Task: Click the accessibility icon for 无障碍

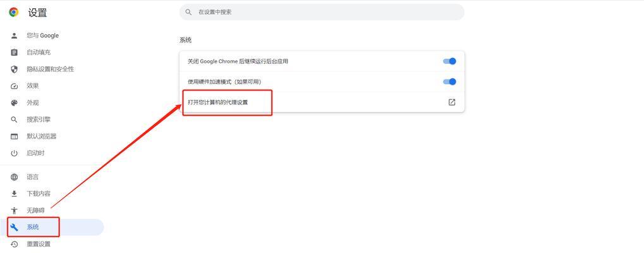Action: click(x=15, y=211)
